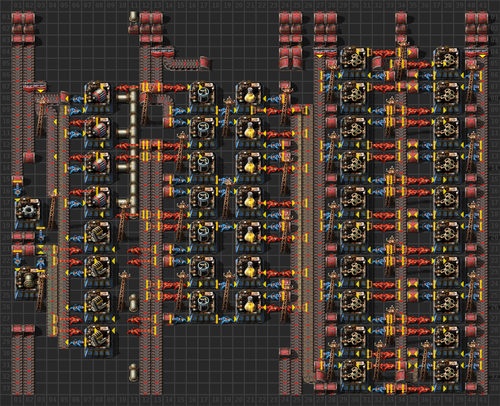Click bottom robot frame assembler in columns 29-31
The image size is (500, 406).
click(x=355, y=377)
